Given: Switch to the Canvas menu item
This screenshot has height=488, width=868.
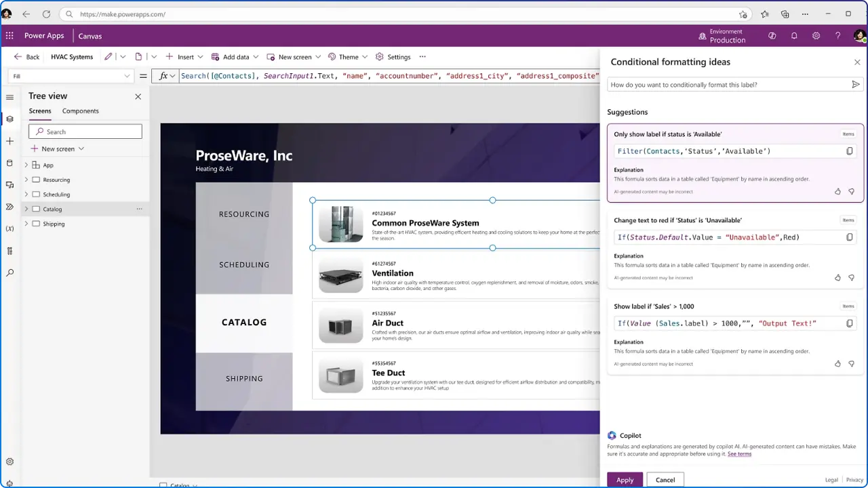Looking at the screenshot, I should click(90, 36).
